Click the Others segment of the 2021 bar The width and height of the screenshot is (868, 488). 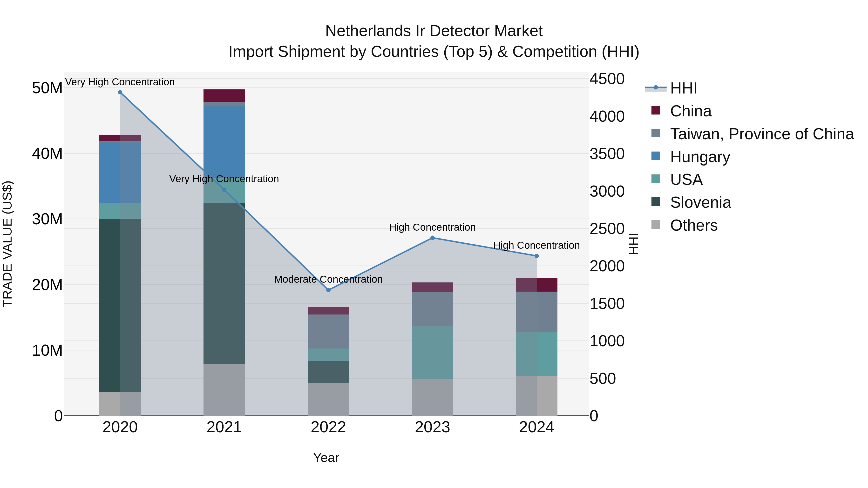pyautogui.click(x=224, y=390)
